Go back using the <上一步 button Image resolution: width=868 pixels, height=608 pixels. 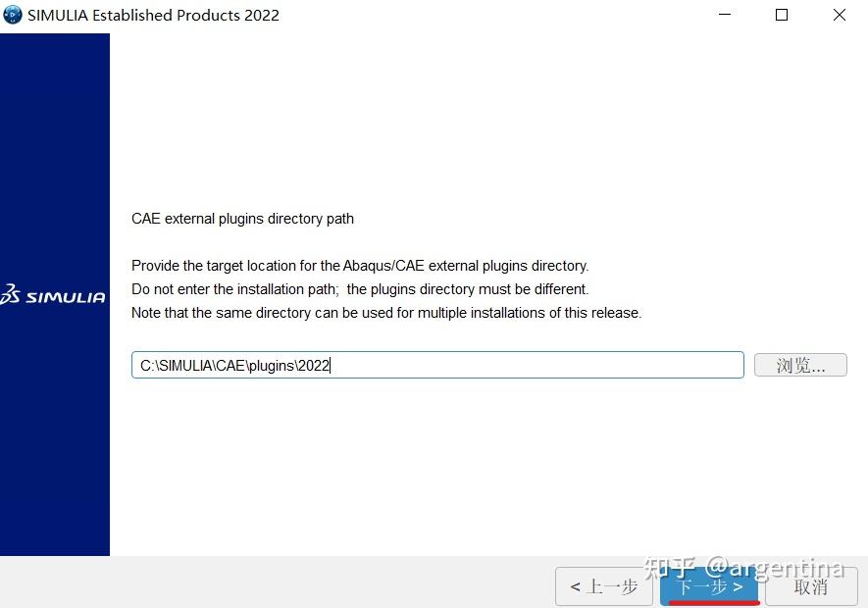(x=603, y=586)
